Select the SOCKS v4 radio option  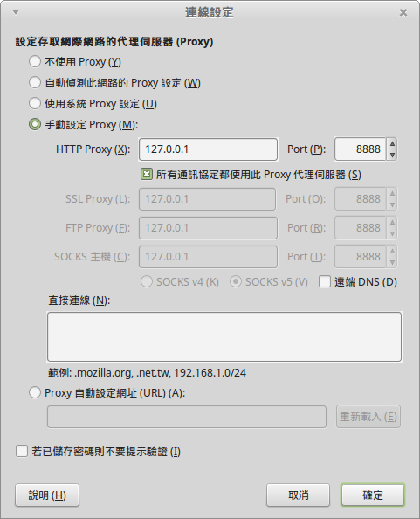point(147,281)
